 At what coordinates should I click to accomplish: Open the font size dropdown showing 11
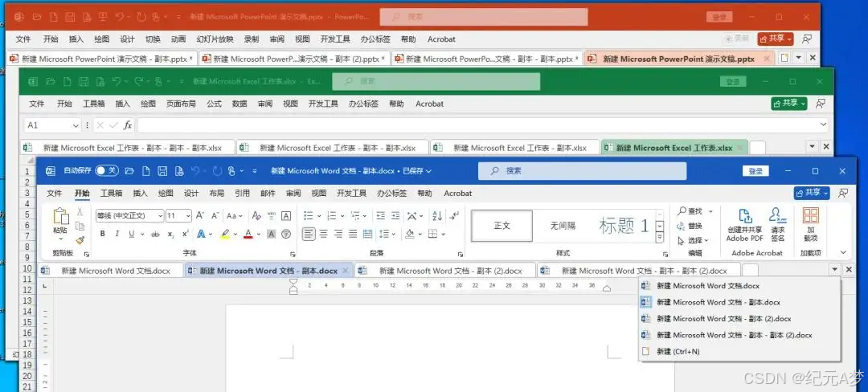tap(188, 216)
